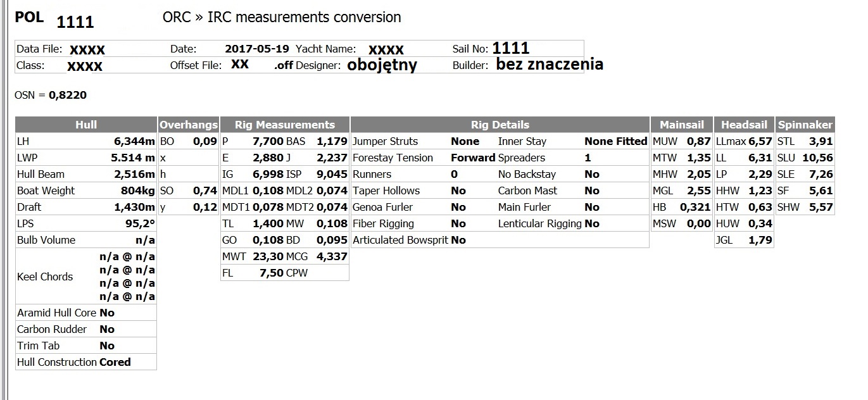Click the MUW value 0,87

[699, 141]
